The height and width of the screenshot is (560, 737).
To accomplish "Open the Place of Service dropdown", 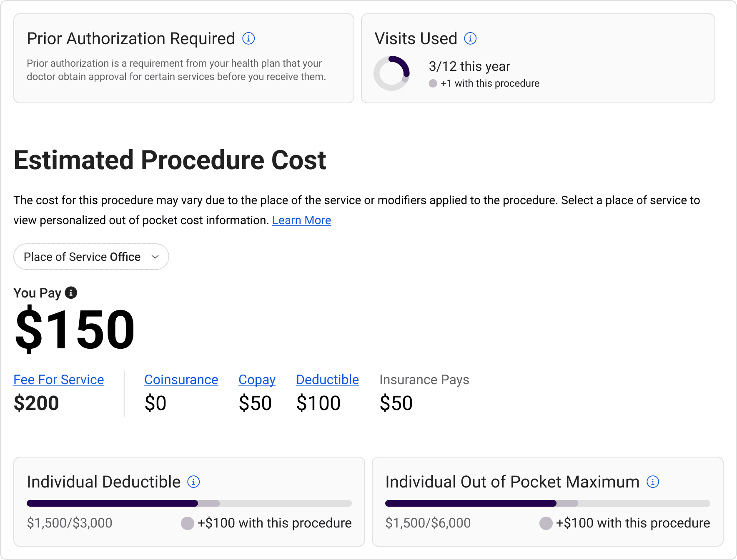I will pyautogui.click(x=91, y=257).
